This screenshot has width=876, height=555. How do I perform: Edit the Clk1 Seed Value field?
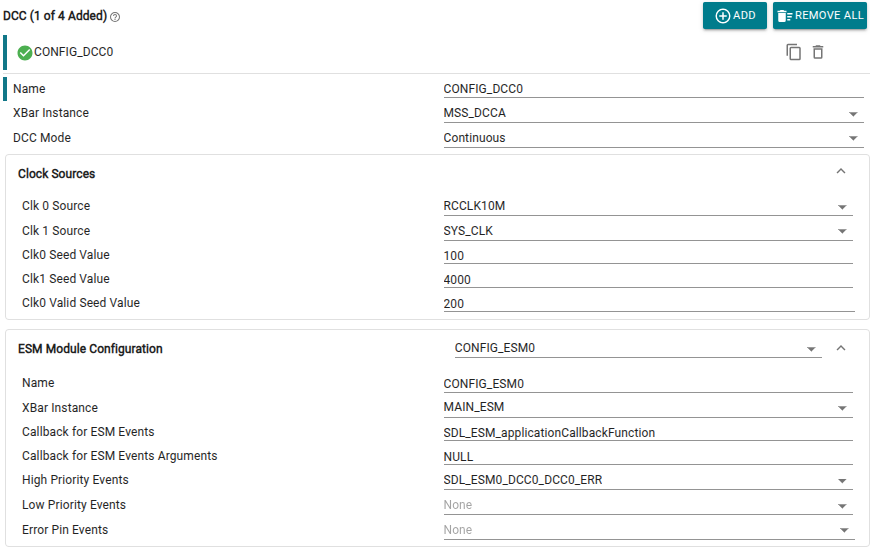pos(648,279)
